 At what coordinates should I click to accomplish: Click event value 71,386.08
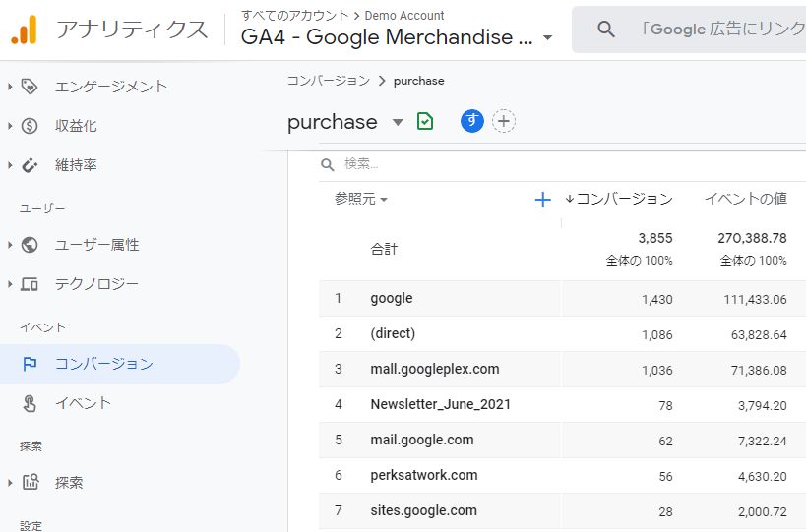[759, 371]
